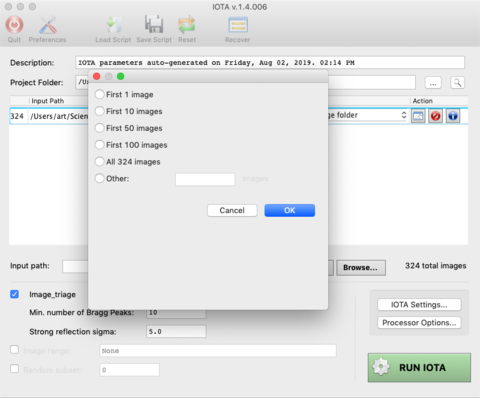Click the 324 cell in input list
This screenshot has height=398, width=480.
pyautogui.click(x=17, y=116)
